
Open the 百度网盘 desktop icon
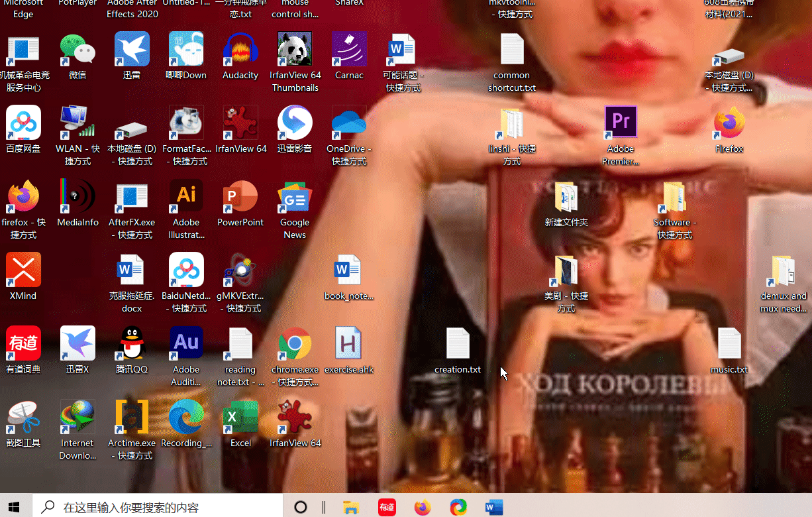click(23, 123)
